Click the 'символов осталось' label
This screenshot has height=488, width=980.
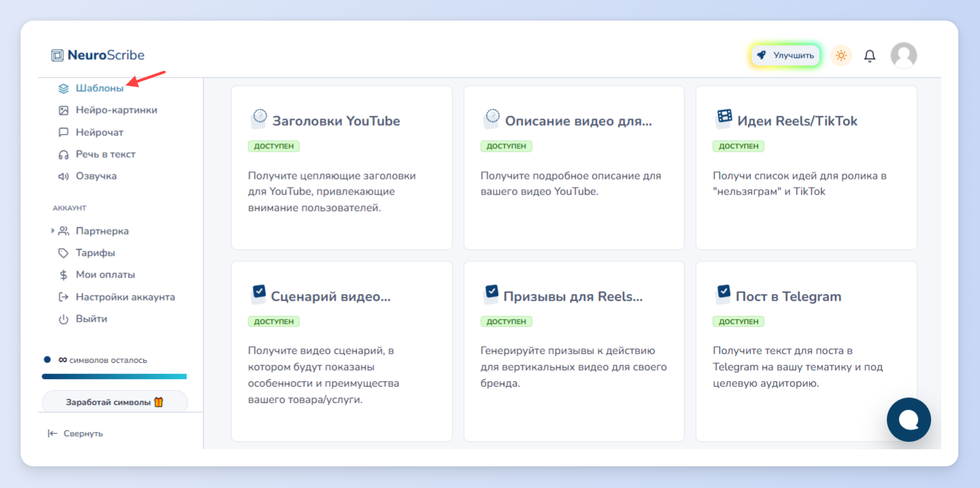(109, 360)
